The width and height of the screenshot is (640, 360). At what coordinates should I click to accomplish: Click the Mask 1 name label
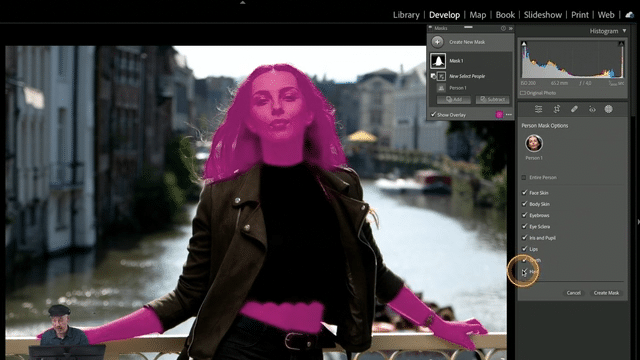point(456,61)
